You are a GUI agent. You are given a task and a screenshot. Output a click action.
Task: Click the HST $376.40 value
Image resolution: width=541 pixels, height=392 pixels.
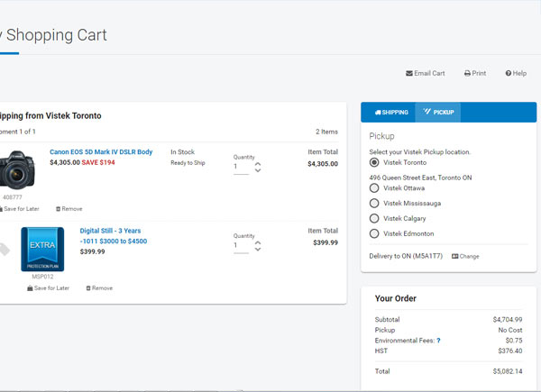tap(510, 351)
